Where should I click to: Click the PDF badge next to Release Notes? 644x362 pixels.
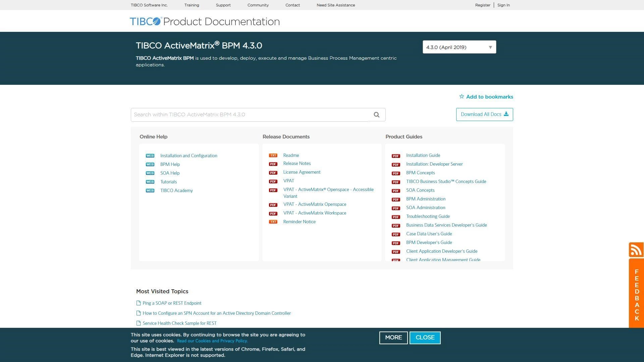click(273, 164)
